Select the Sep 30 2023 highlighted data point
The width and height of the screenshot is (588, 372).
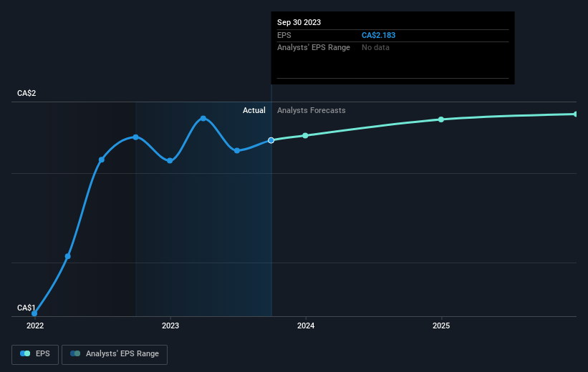tap(271, 140)
